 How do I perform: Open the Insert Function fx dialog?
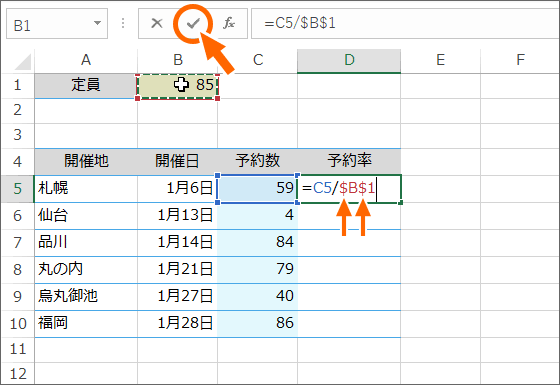pyautogui.click(x=229, y=24)
